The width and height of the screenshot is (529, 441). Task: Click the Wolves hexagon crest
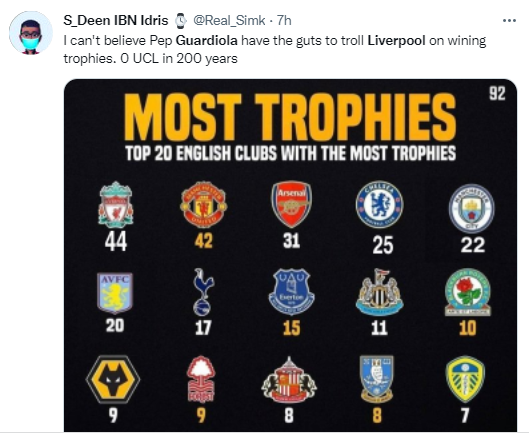(113, 379)
